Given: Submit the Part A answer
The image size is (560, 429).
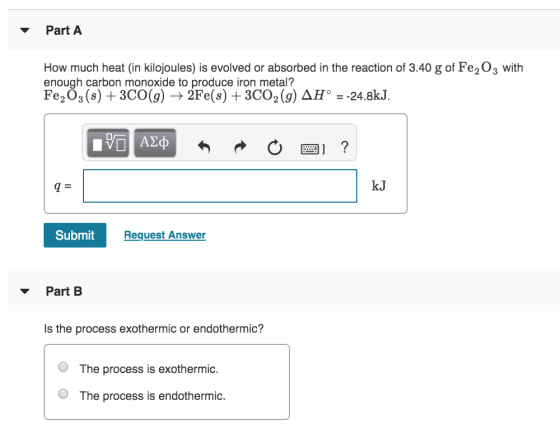Looking at the screenshot, I should click(75, 235).
